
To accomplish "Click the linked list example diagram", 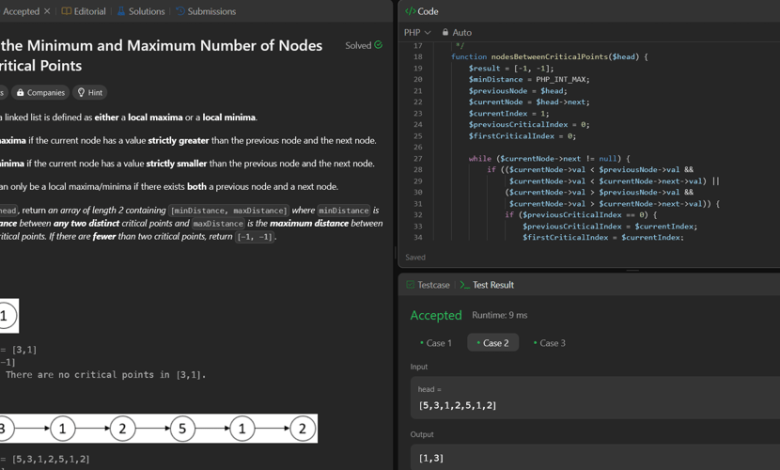I will pos(159,429).
